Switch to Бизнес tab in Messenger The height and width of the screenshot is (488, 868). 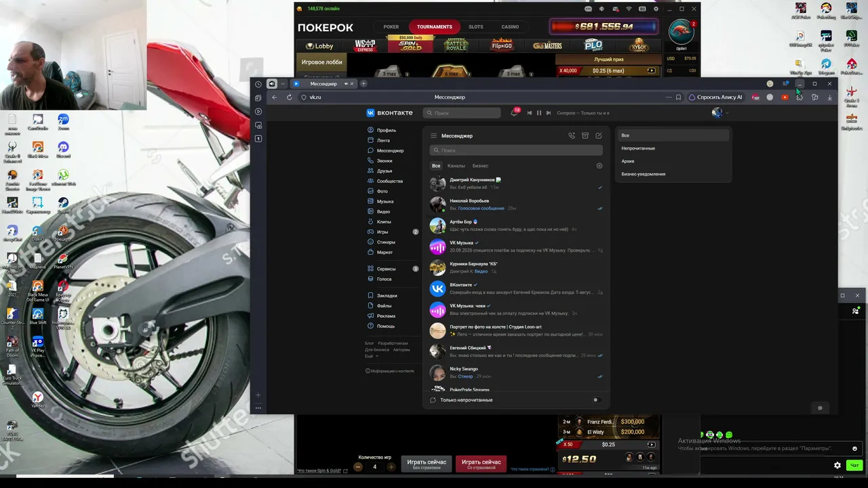point(480,165)
